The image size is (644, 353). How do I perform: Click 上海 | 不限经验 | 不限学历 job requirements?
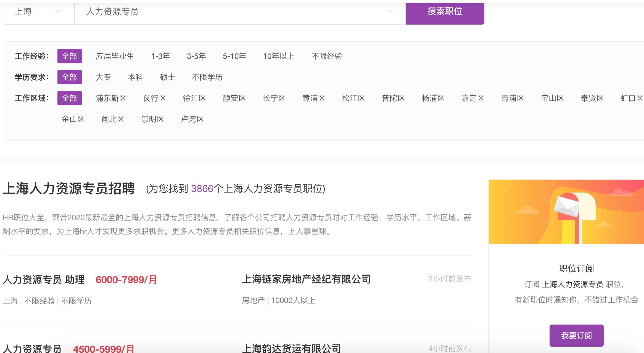coord(47,301)
